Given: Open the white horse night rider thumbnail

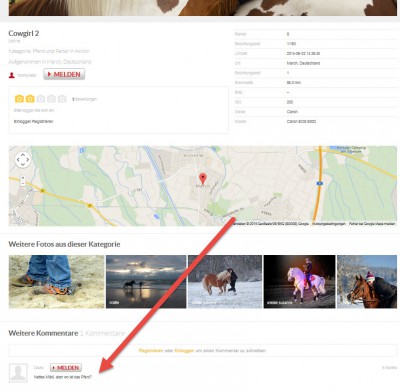Looking at the screenshot, I should click(x=299, y=282).
